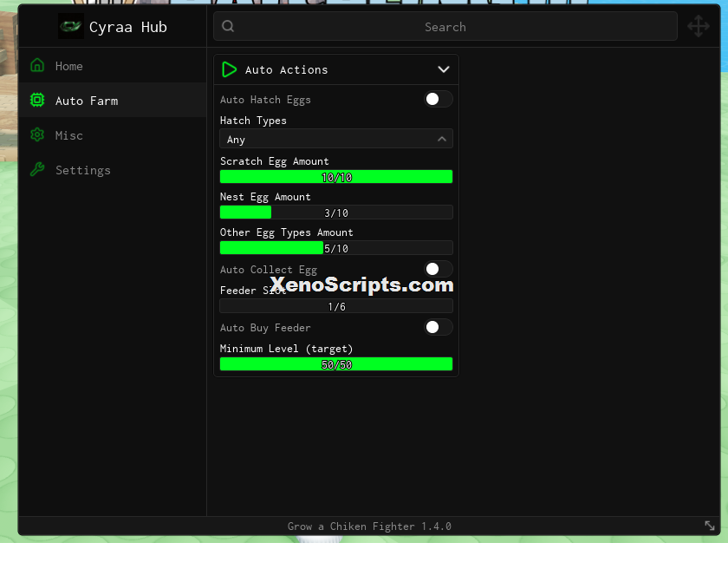Set the Scratch Egg Amount slider

[336, 176]
